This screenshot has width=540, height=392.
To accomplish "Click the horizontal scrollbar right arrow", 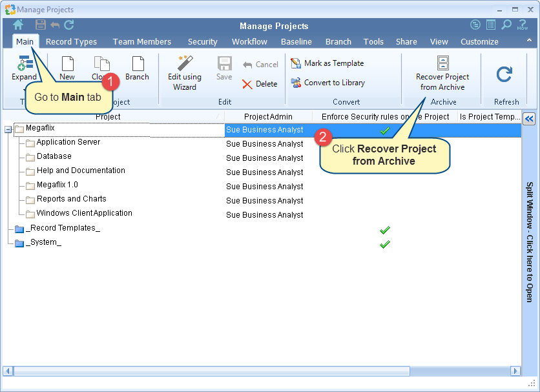I will 515,371.
